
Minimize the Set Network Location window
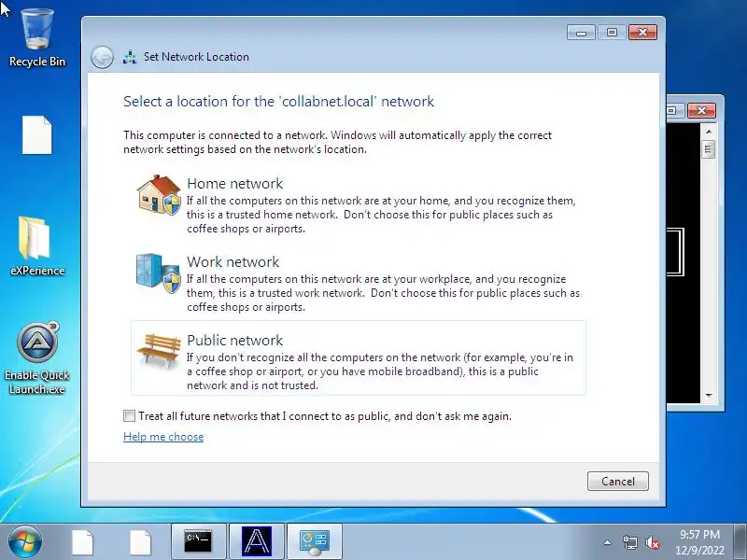(x=581, y=33)
